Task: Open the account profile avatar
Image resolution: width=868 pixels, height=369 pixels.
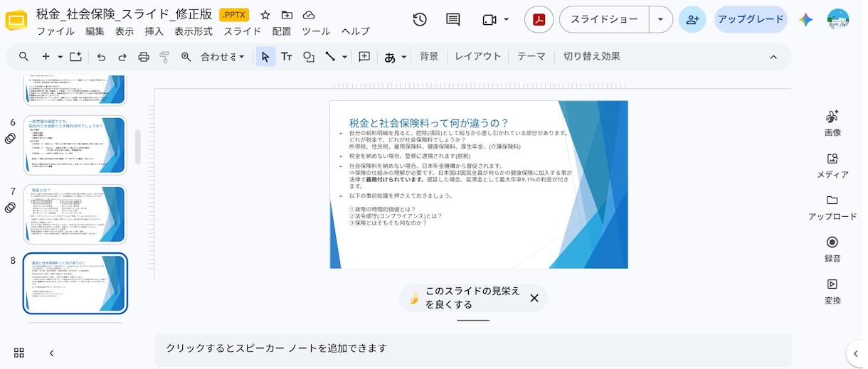Action: pyautogui.click(x=838, y=20)
